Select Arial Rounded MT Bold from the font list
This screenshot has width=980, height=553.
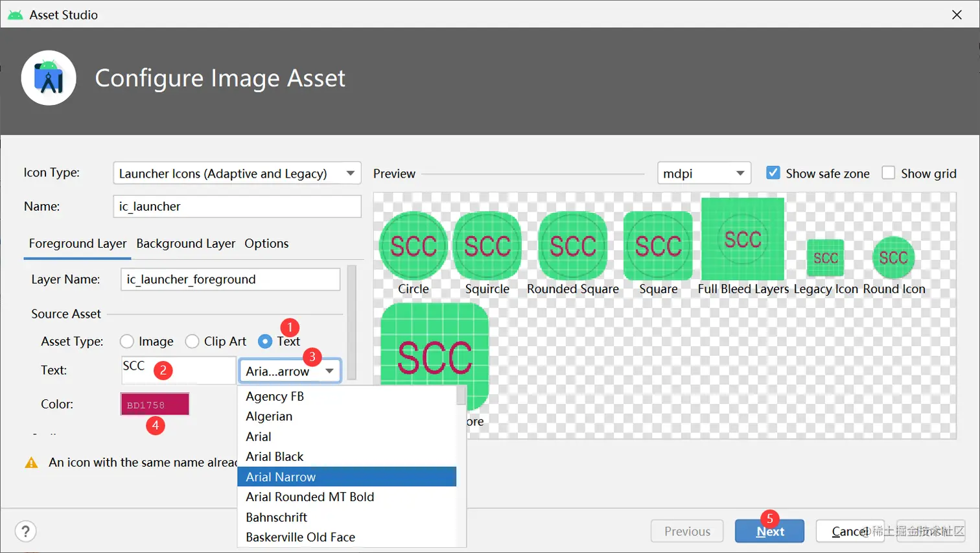(x=309, y=497)
